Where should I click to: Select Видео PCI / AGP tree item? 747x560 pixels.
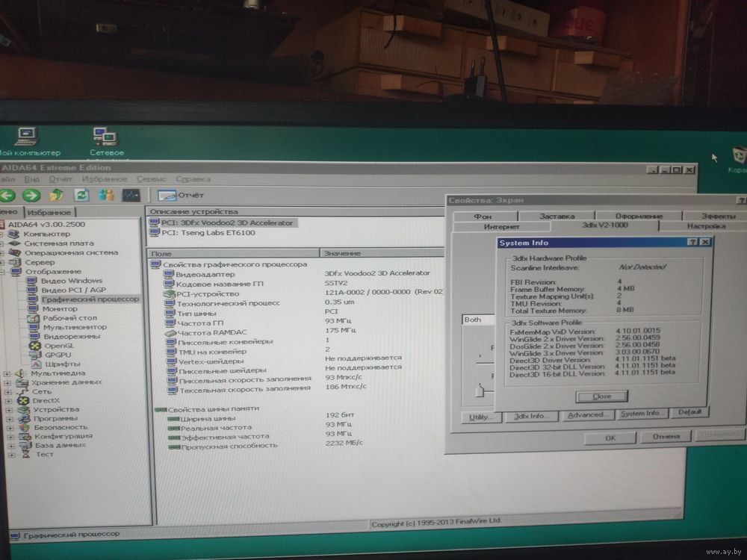73,290
